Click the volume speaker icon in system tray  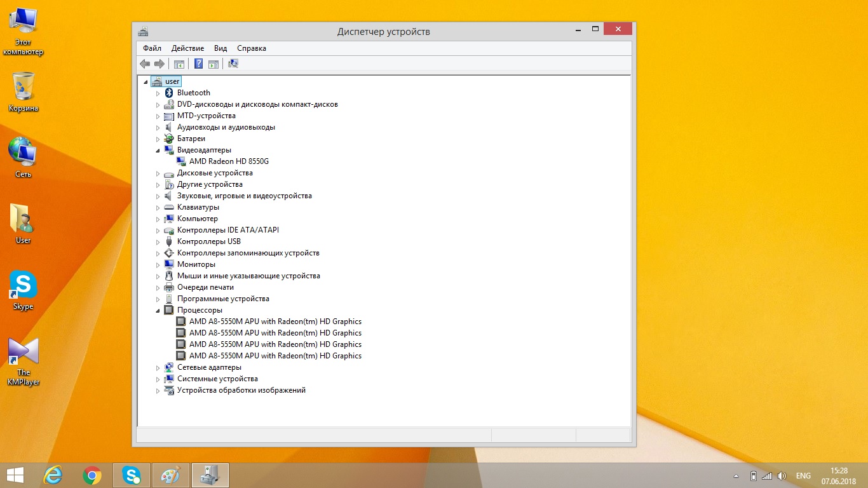(782, 476)
